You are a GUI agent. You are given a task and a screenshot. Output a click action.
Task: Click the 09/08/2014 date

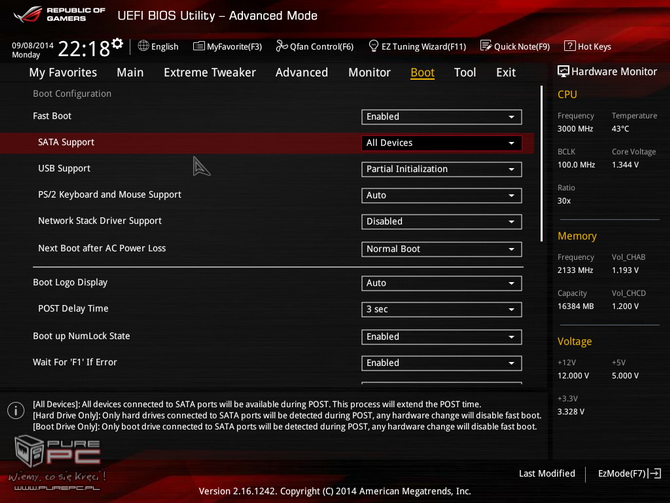tap(32, 45)
